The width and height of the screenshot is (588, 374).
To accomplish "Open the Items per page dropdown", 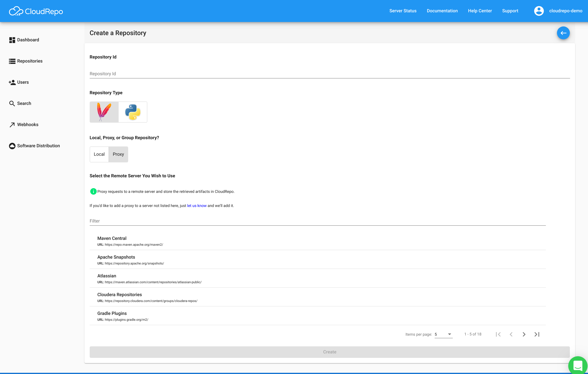I will point(444,334).
